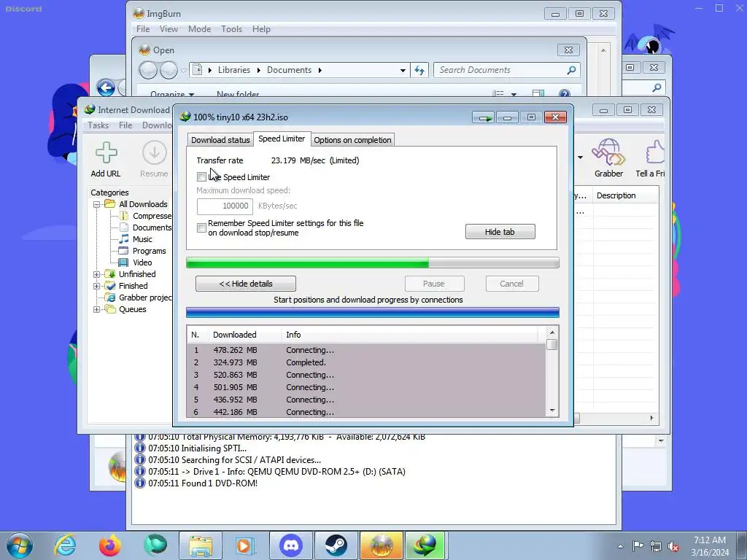Click the muted volume tray icon
The width and height of the screenshot is (747, 560).
[673, 546]
